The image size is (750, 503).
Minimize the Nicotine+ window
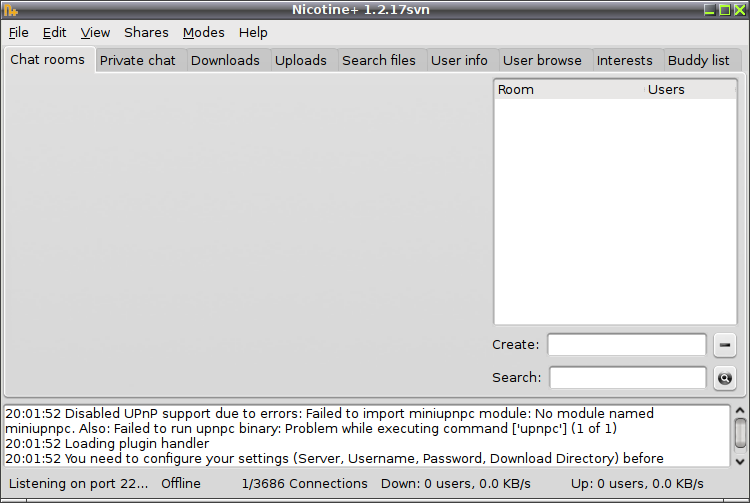pos(710,10)
